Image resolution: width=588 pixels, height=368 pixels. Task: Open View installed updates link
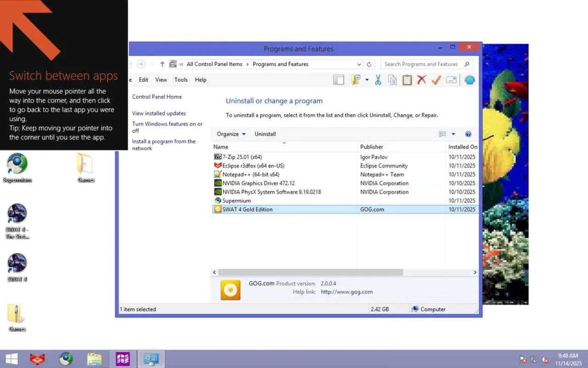159,114
